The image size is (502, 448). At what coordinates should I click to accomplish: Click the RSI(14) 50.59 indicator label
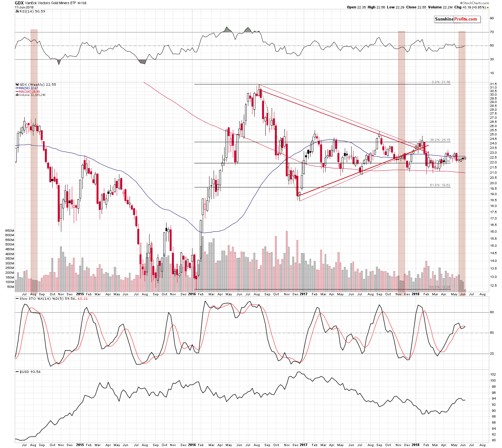[x=32, y=11]
